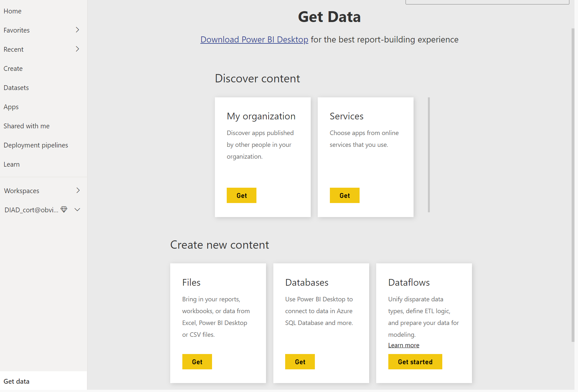Expand the Workspaces list
The height and width of the screenshot is (392, 578).
click(x=78, y=190)
